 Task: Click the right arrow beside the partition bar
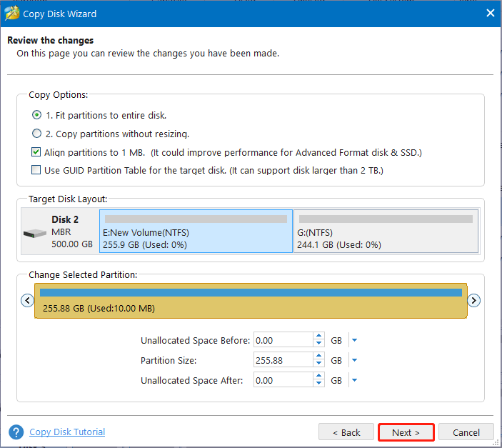pos(473,301)
